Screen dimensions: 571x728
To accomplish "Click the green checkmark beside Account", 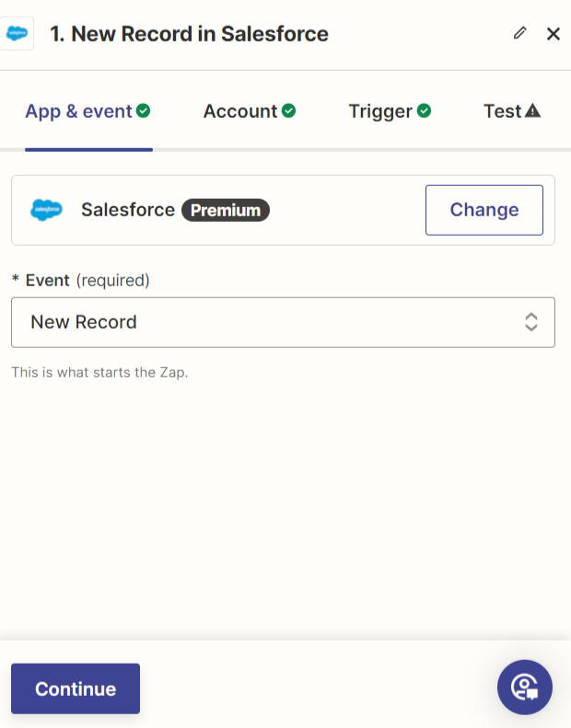I will pyautogui.click(x=288, y=111).
